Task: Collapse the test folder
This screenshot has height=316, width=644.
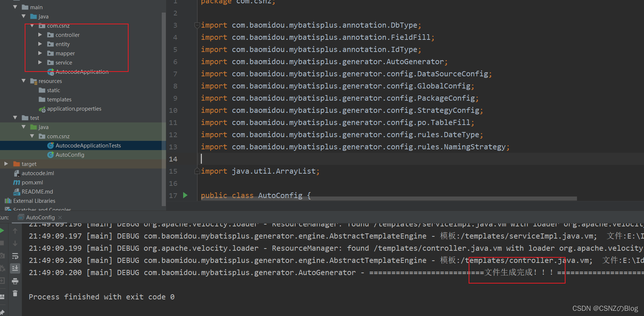Action: (15, 118)
